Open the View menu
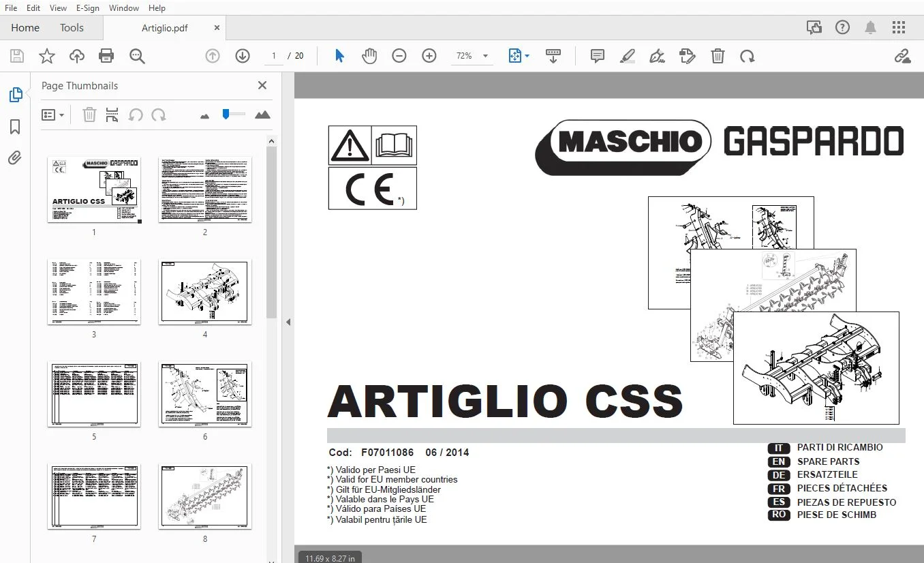The height and width of the screenshot is (563, 924). (58, 8)
